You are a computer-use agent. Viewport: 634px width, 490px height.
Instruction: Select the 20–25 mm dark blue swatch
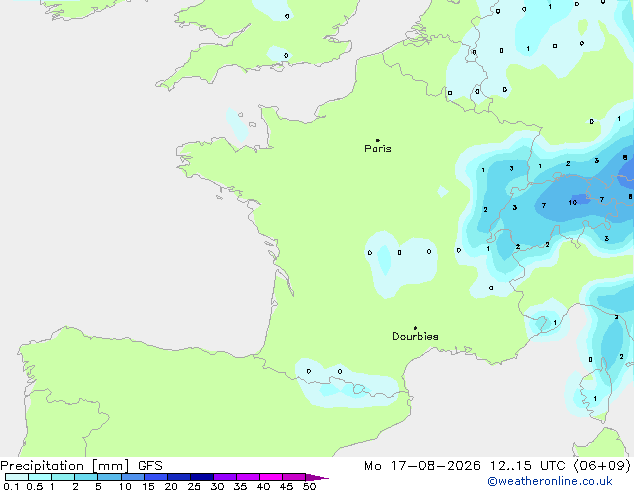pyautogui.click(x=179, y=477)
